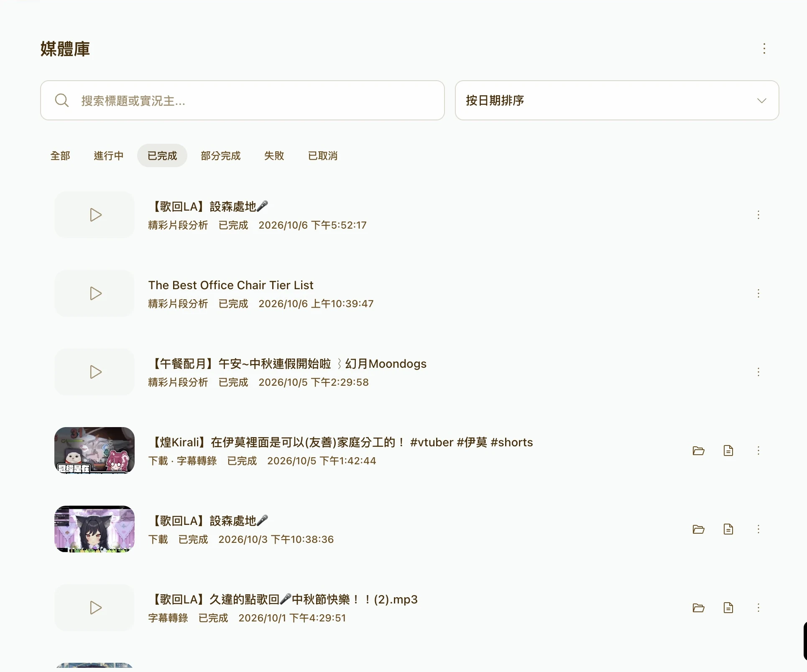This screenshot has width=807, height=672.
Task: Click the 煌Kirali shorts title text
Action: point(341,442)
